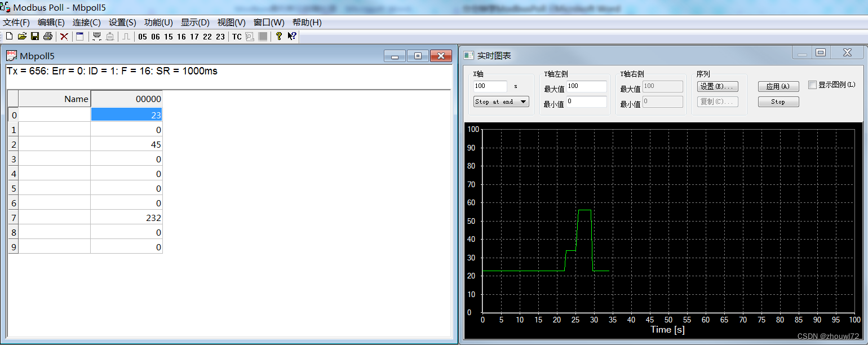The width and height of the screenshot is (868, 345).
Task: Select function 16 in toolbar
Action: pos(181,37)
